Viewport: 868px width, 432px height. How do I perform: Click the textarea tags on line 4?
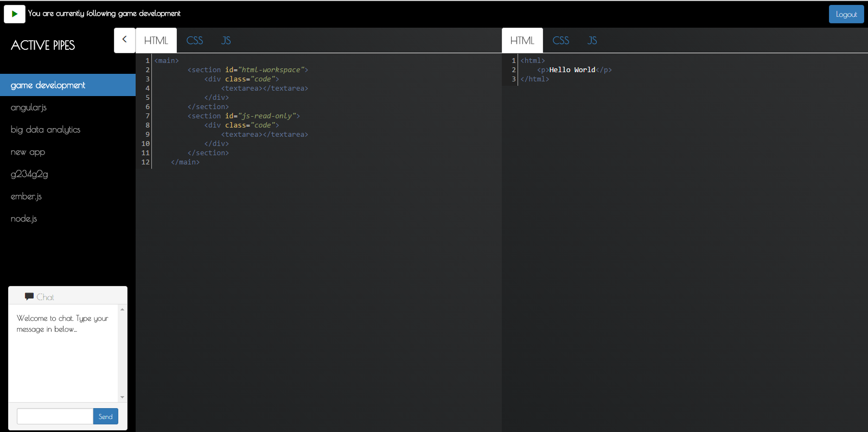click(x=265, y=88)
